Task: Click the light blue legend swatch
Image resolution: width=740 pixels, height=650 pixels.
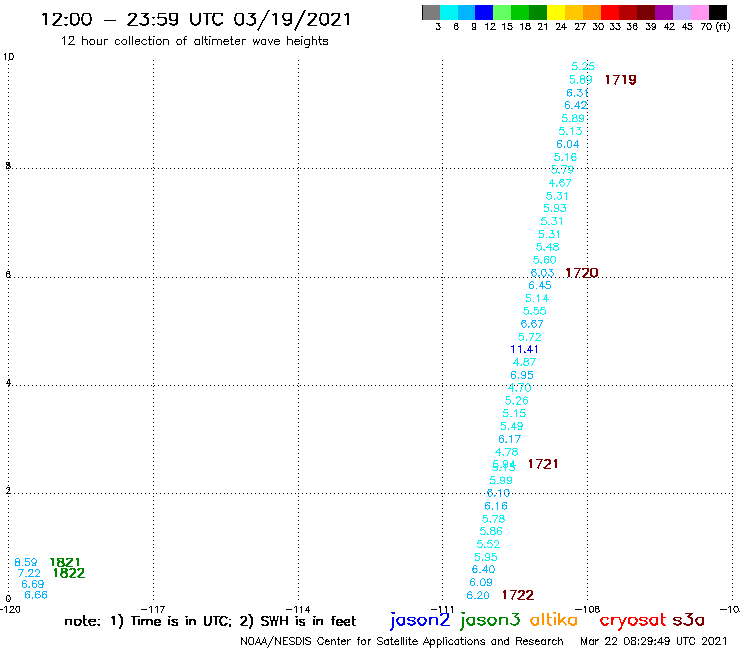Action: pos(466,12)
